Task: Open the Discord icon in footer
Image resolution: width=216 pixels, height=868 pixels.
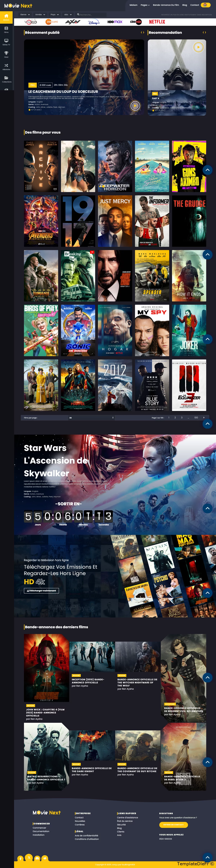Action: click(37, 858)
